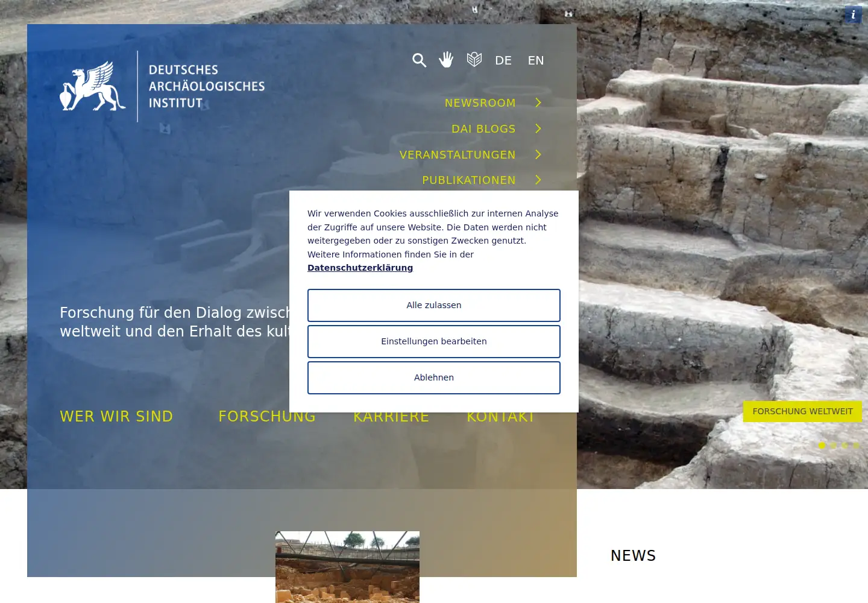
Task: Expand the DAI Blogs chevron
Action: tap(538, 128)
